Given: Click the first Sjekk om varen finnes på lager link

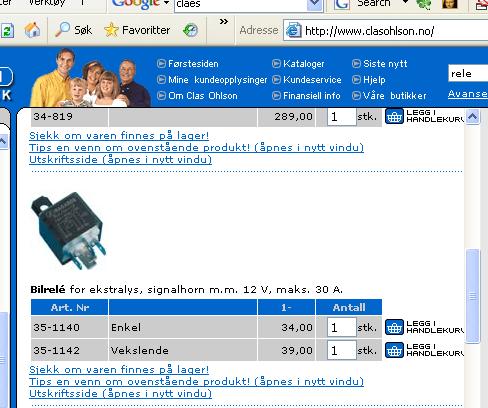Looking at the screenshot, I should point(119,135).
